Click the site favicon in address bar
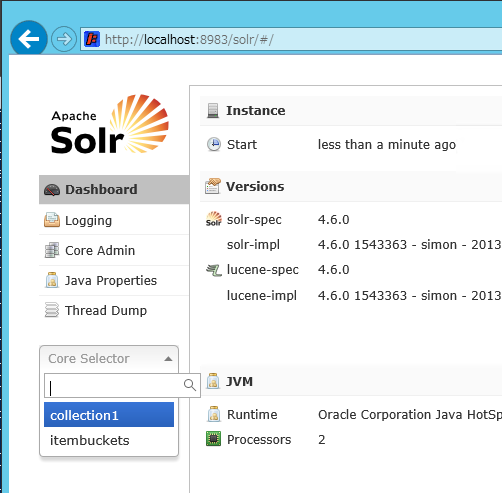Image resolution: width=502 pixels, height=493 pixels. (92, 39)
